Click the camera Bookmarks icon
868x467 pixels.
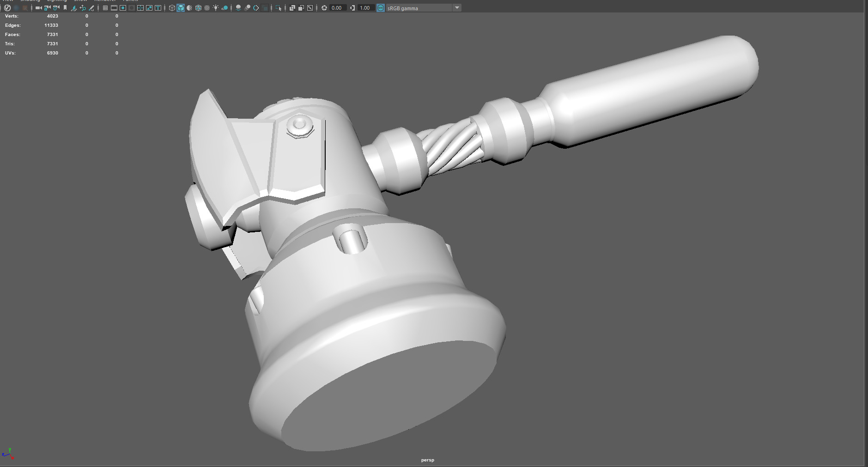click(65, 8)
